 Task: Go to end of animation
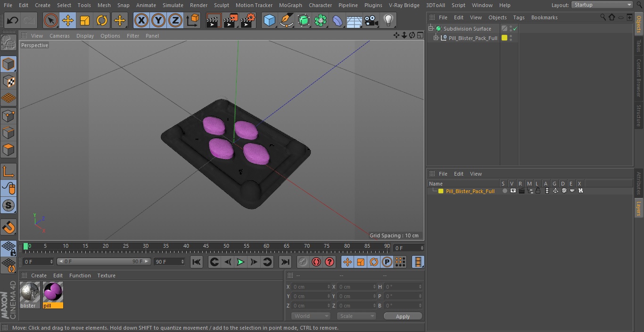click(285, 262)
